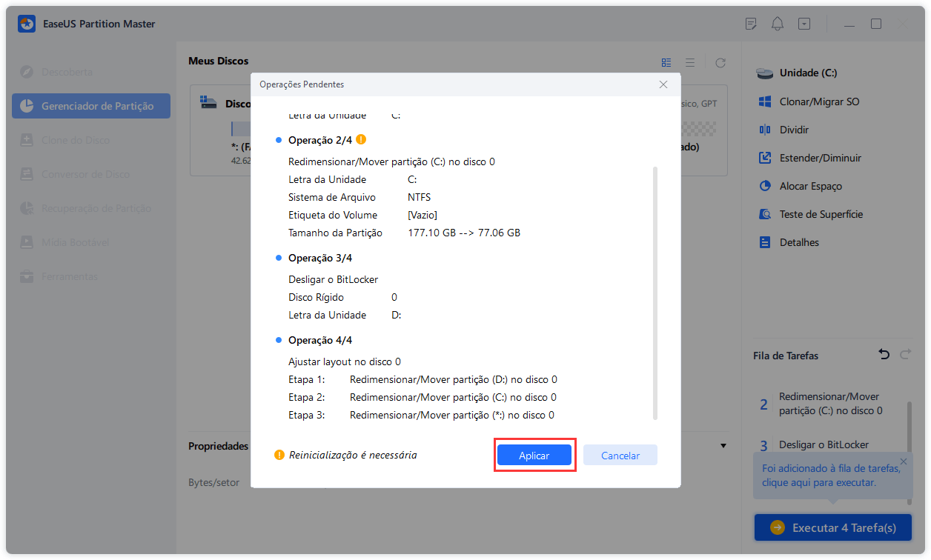Click the '[Vazio]' volume label value
The height and width of the screenshot is (560, 931).
tap(423, 215)
